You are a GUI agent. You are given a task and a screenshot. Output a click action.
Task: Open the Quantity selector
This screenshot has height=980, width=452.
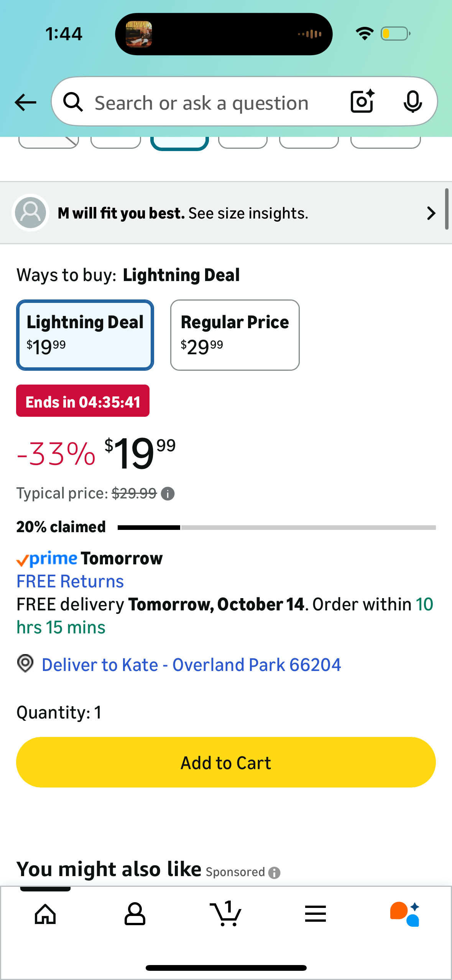[59, 712]
